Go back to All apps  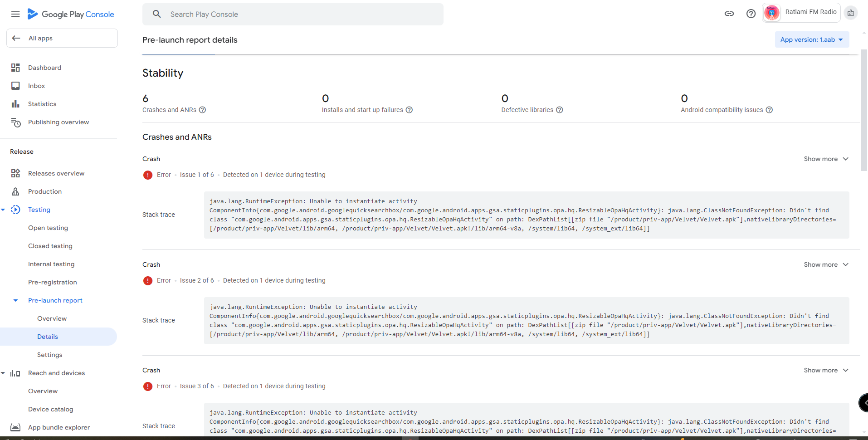[62, 38]
